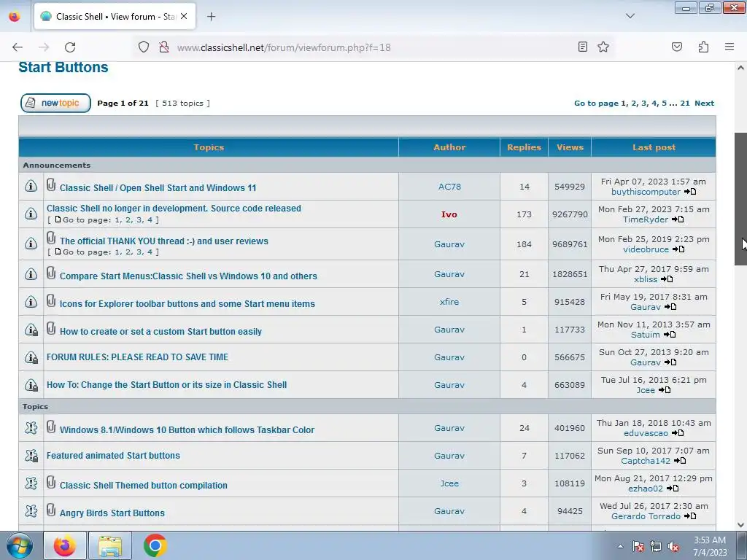Viewport: 747px width, 560px height.
Task: Jump to last post by buythiscomputer icon
Action: point(690,192)
